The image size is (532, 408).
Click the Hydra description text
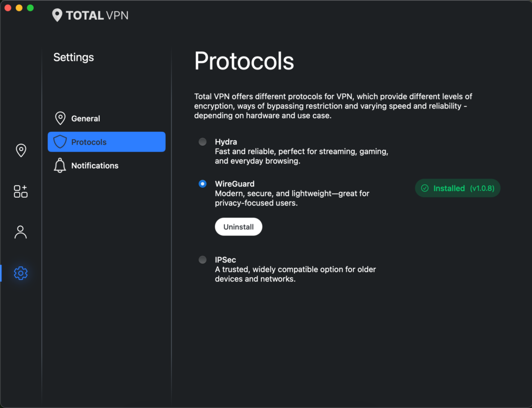[x=301, y=156]
